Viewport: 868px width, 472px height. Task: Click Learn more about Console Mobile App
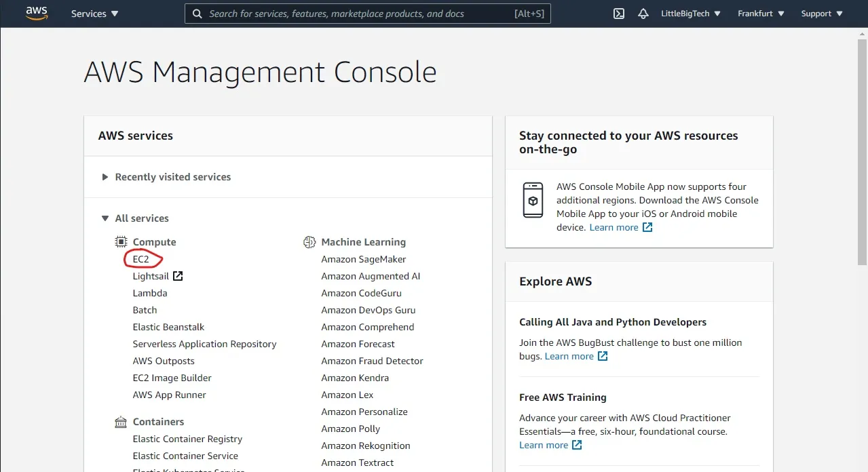pyautogui.click(x=620, y=227)
